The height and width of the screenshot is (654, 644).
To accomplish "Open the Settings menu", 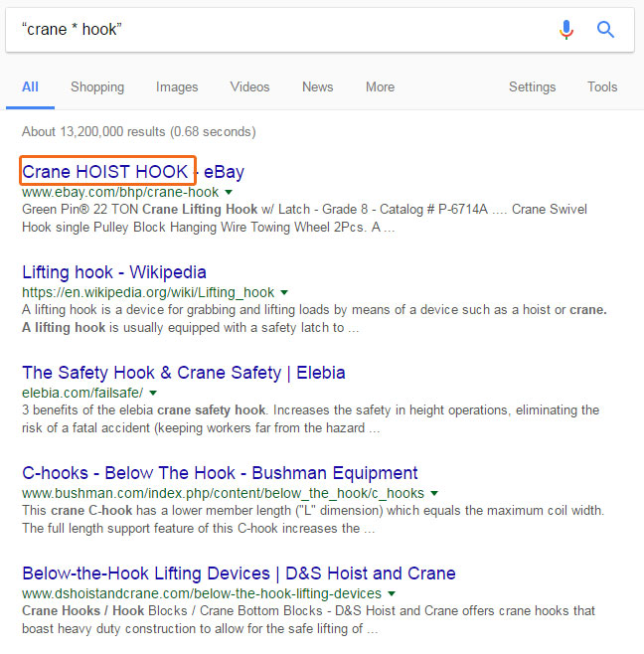I will (533, 86).
